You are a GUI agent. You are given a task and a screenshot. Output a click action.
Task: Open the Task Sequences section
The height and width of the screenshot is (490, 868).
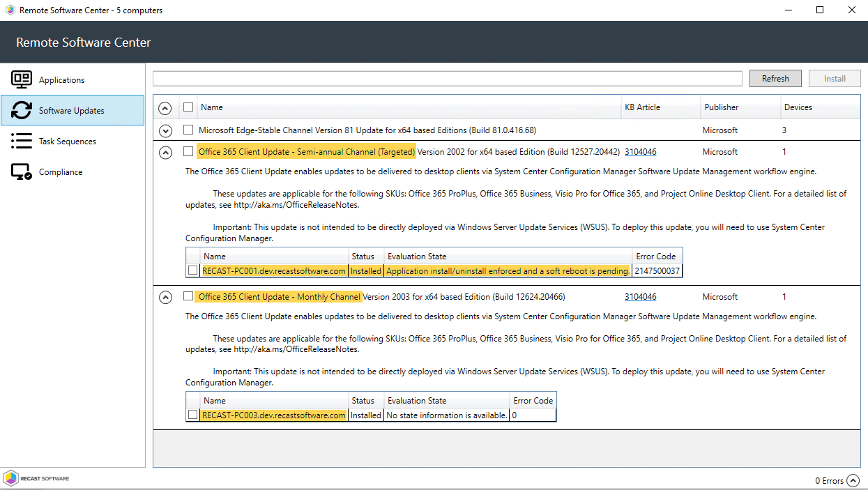[68, 141]
